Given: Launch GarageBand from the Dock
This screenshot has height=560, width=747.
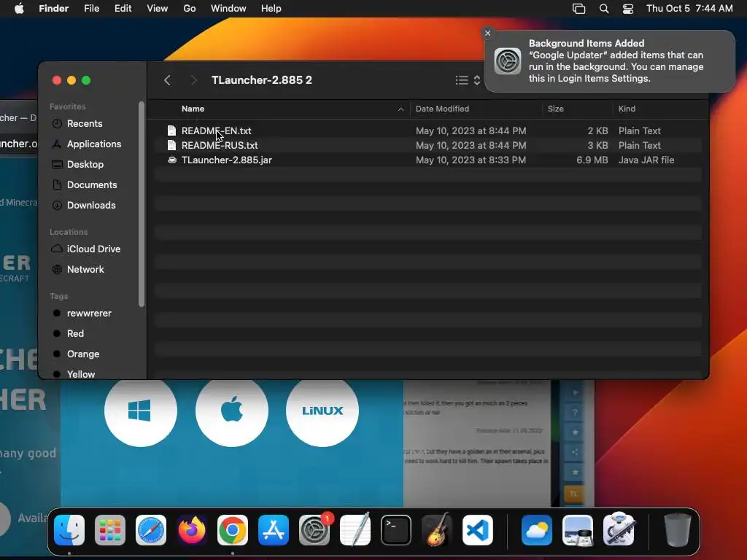Looking at the screenshot, I should coord(437,530).
